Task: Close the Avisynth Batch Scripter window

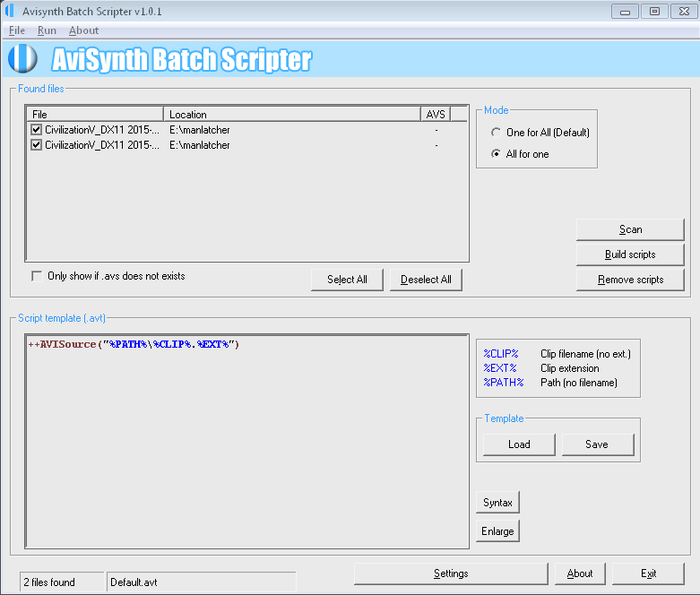Action: pyautogui.click(x=684, y=12)
